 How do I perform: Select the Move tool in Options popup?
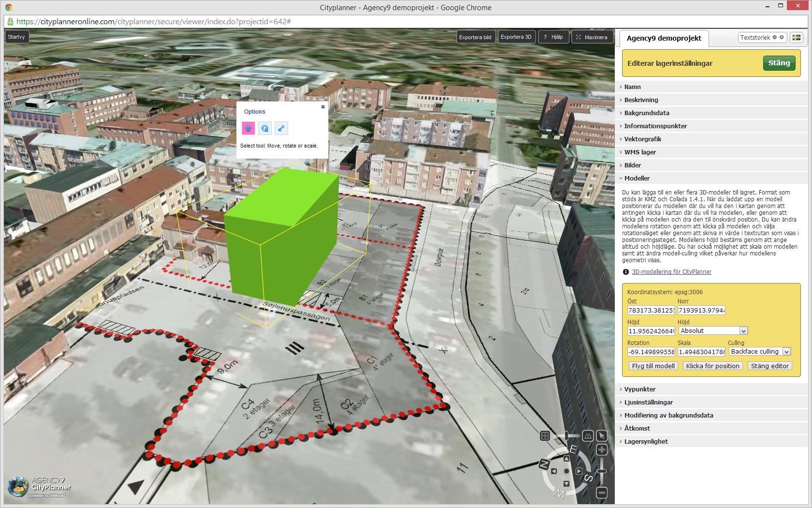(x=248, y=128)
